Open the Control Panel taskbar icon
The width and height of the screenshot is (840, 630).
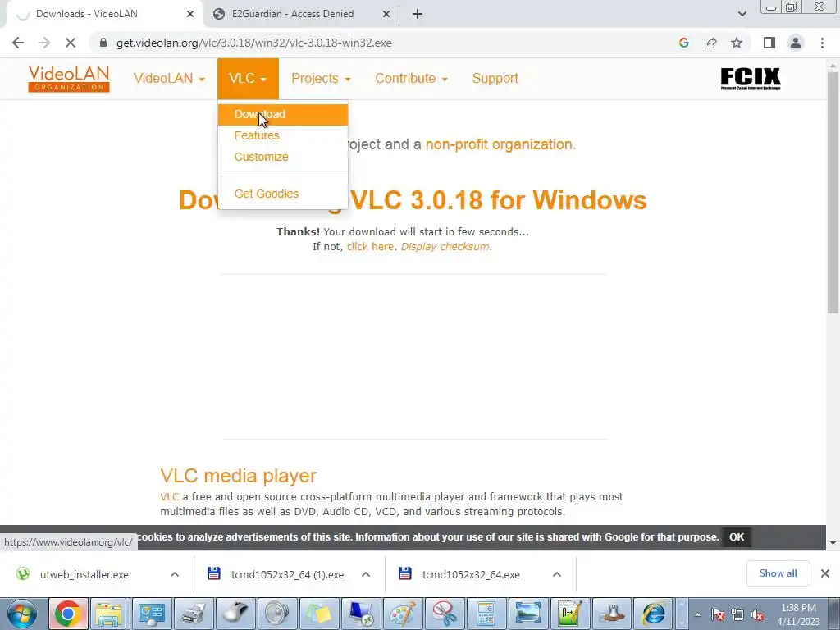click(152, 614)
